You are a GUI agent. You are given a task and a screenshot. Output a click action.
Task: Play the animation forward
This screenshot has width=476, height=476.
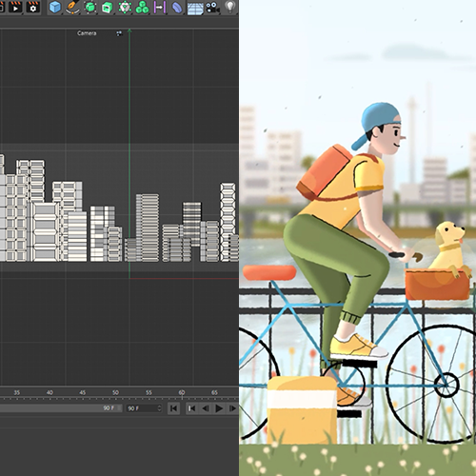tap(219, 408)
